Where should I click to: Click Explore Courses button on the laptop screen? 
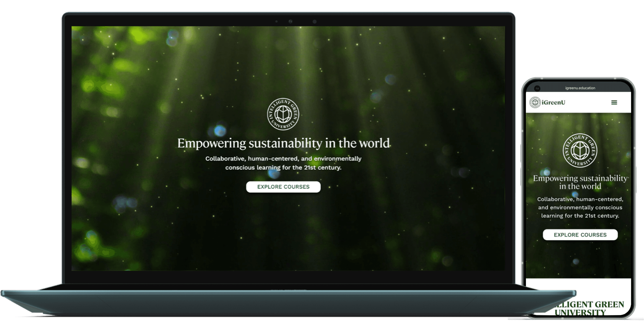(x=283, y=187)
